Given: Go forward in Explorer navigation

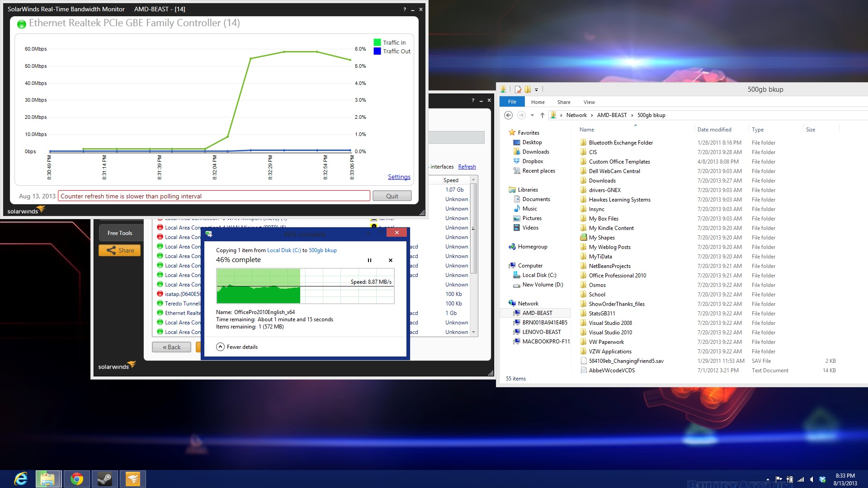Looking at the screenshot, I should [521, 115].
